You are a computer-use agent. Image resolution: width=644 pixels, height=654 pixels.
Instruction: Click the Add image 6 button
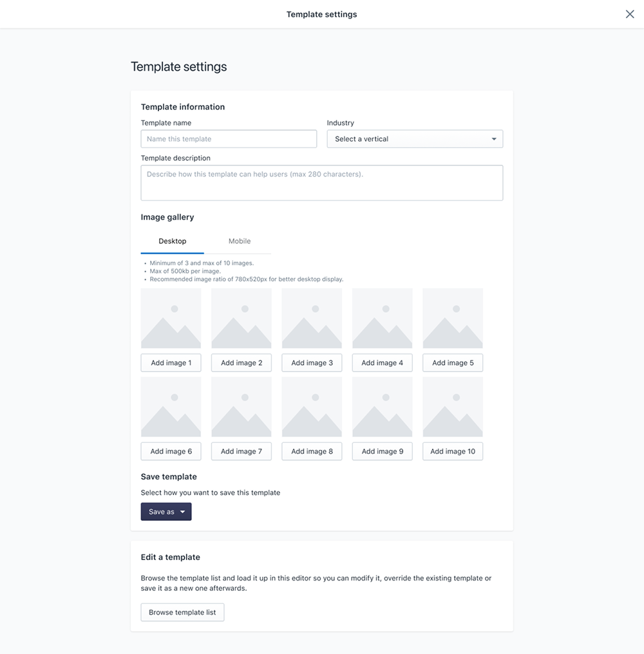pyautogui.click(x=171, y=451)
